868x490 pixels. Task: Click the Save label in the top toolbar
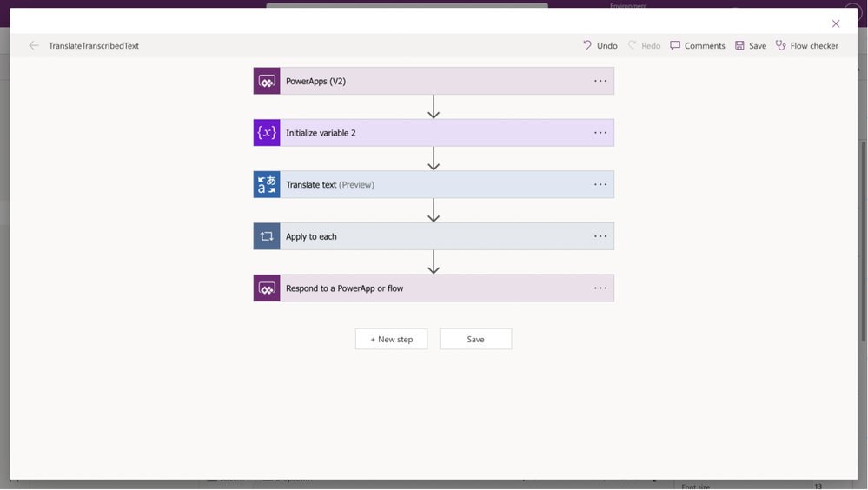[758, 45]
